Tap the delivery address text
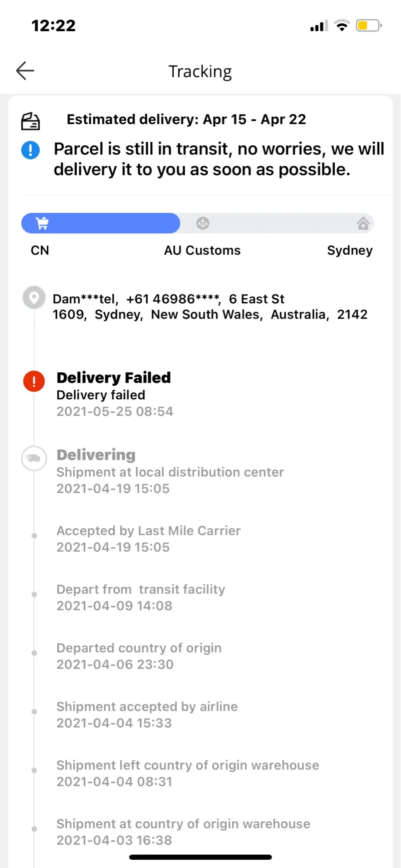This screenshot has width=401, height=868. (210, 306)
